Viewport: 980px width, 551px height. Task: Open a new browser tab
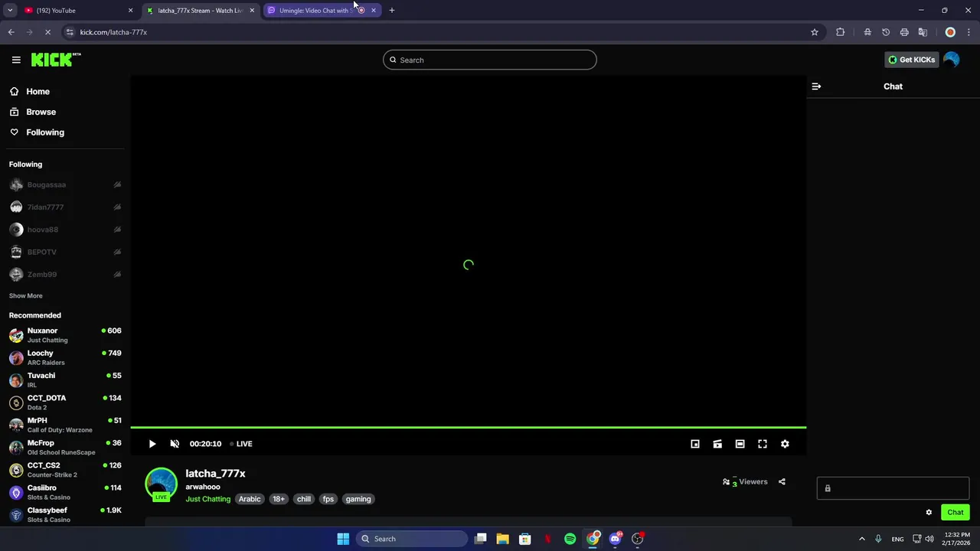[x=392, y=11]
